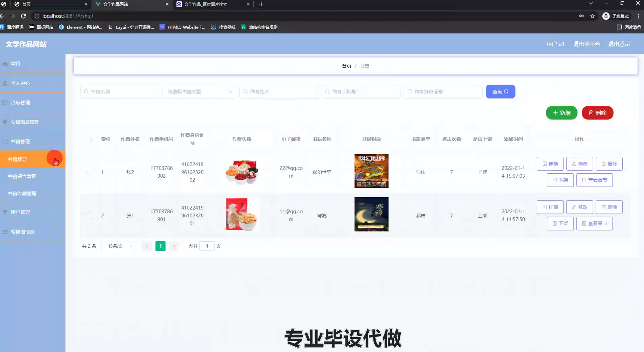Click 删除 for 科幻世界 row
Viewport: 644px width, 352px height.
609,164
